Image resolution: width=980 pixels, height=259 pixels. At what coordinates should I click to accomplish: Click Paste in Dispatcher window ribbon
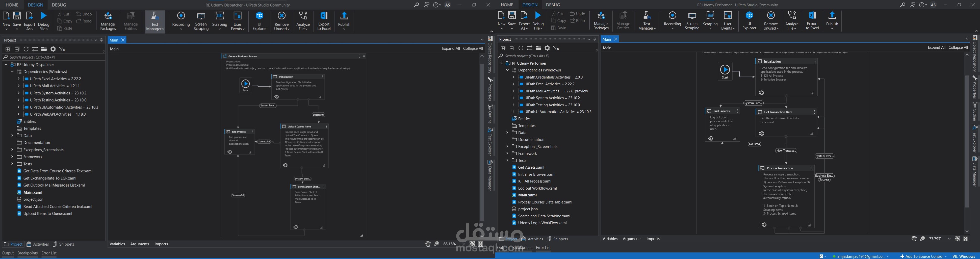[x=65, y=28]
